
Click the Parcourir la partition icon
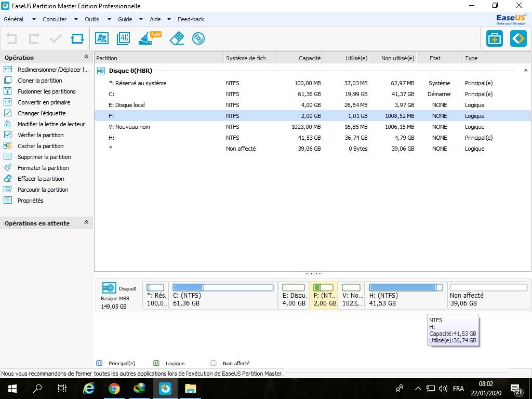pyautogui.click(x=7, y=189)
